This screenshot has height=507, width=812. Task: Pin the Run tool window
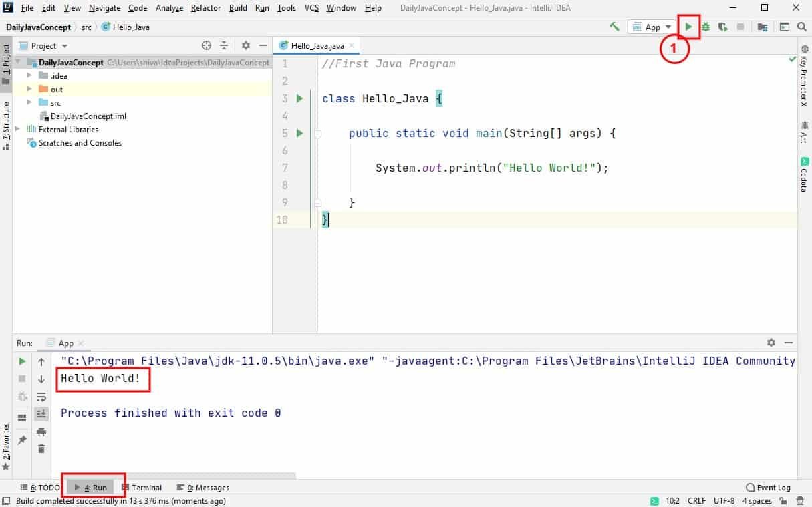(x=22, y=440)
